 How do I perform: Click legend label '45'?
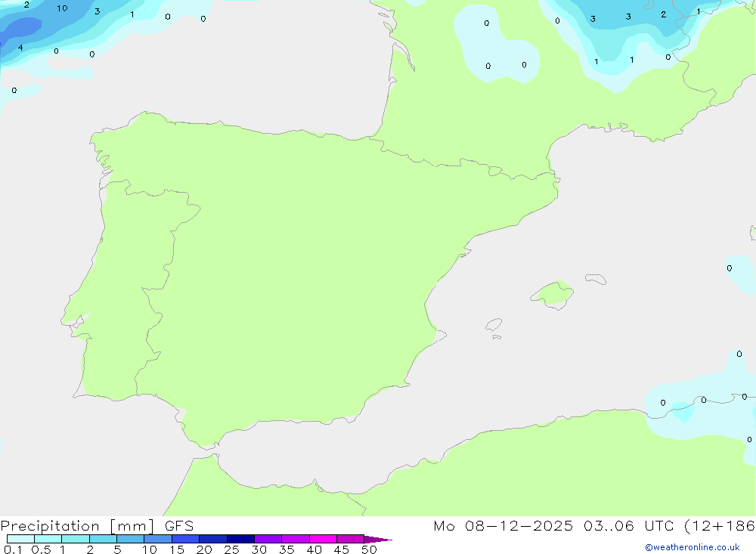pyautogui.click(x=342, y=549)
